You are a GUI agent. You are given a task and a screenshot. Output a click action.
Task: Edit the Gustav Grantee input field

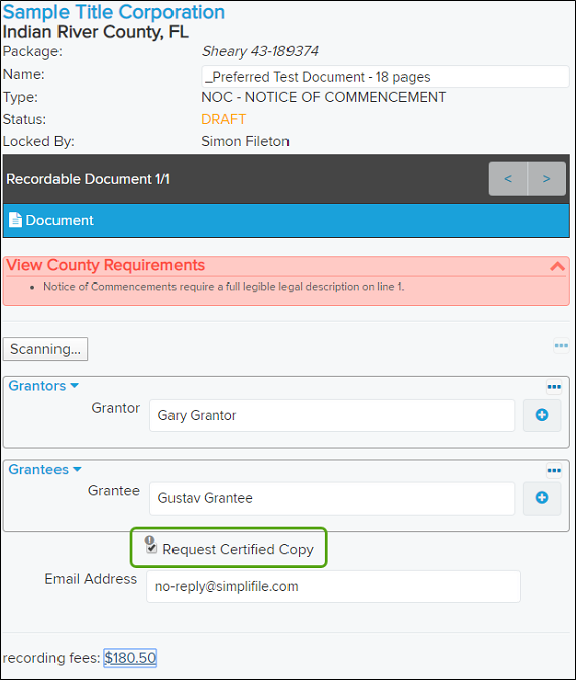click(332, 498)
